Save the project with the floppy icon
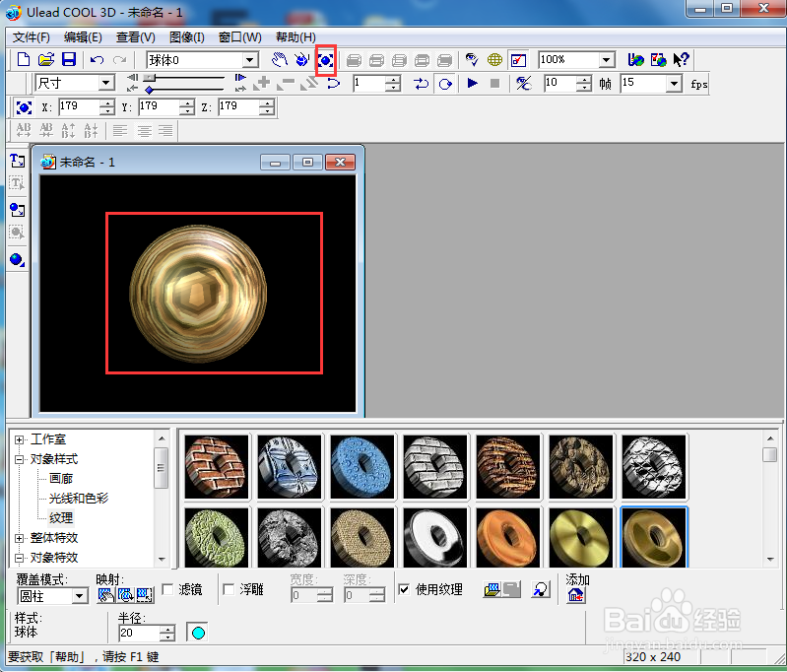Screen dimensions: 787x672 click(69, 60)
